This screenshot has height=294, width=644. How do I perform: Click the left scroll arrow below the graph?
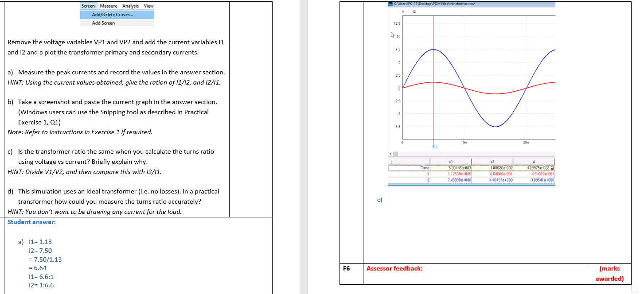390,153
